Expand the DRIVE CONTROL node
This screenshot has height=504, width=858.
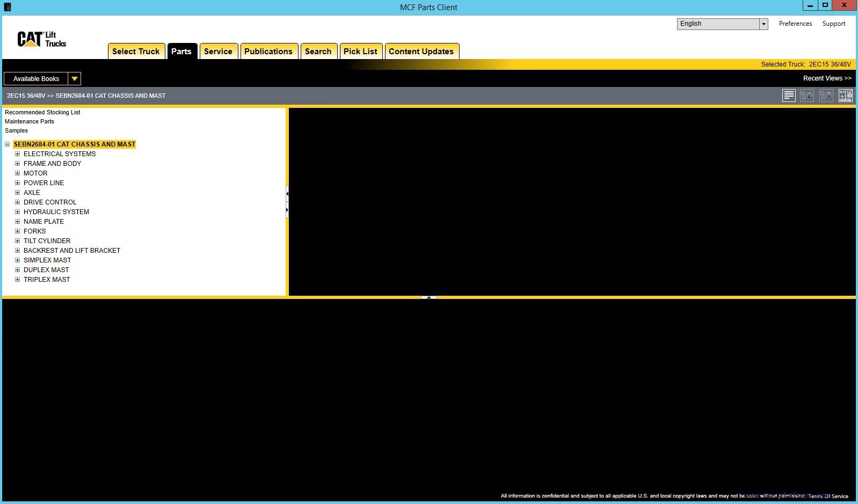pos(17,202)
